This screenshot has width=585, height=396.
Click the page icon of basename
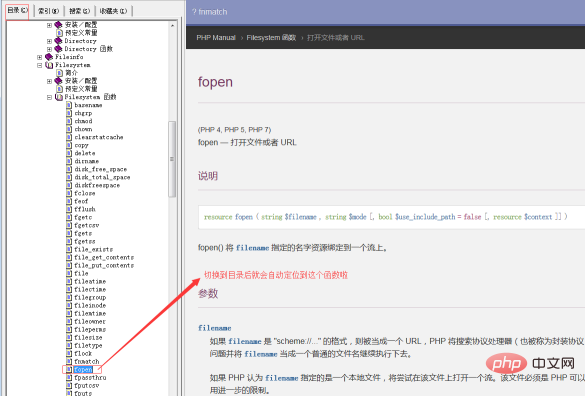pos(69,105)
